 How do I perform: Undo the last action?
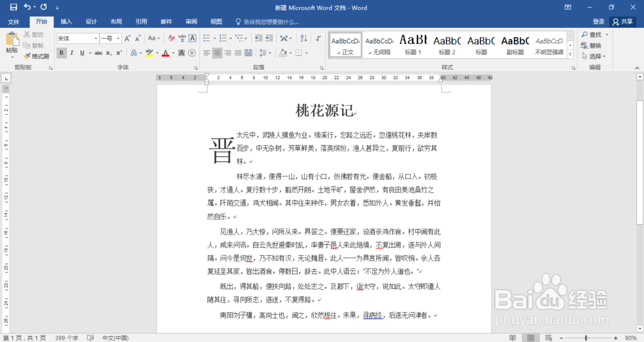point(28,7)
